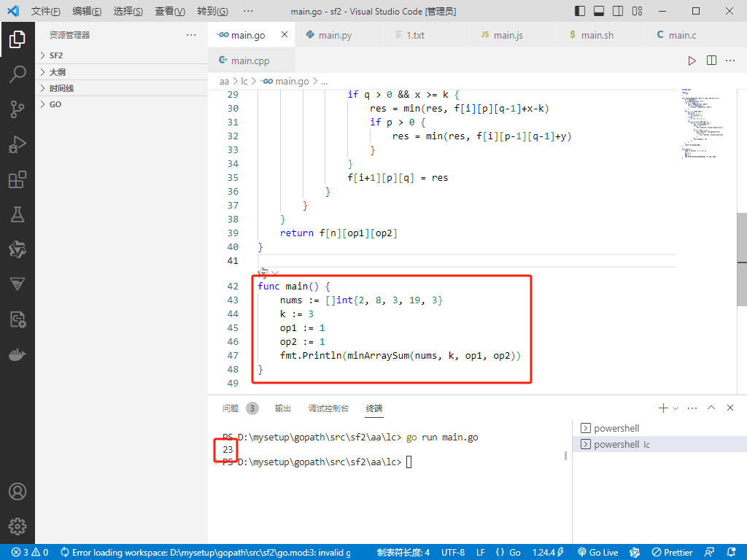Switch to the main.cpp tab
The image size is (747, 560).
[252, 61]
